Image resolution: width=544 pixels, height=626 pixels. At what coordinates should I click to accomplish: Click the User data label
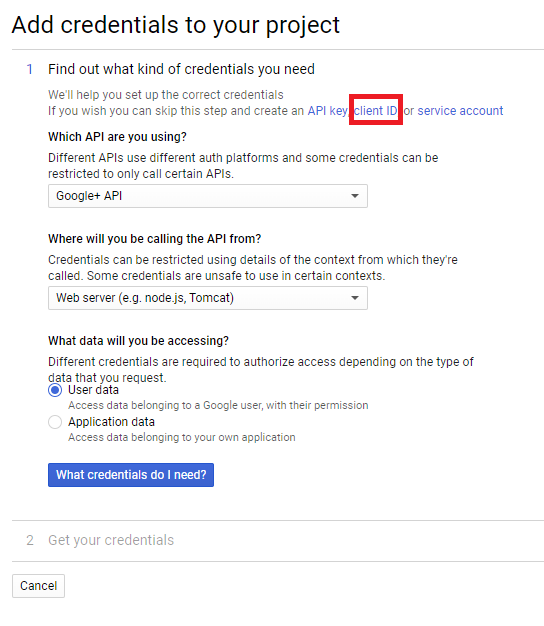pos(93,390)
